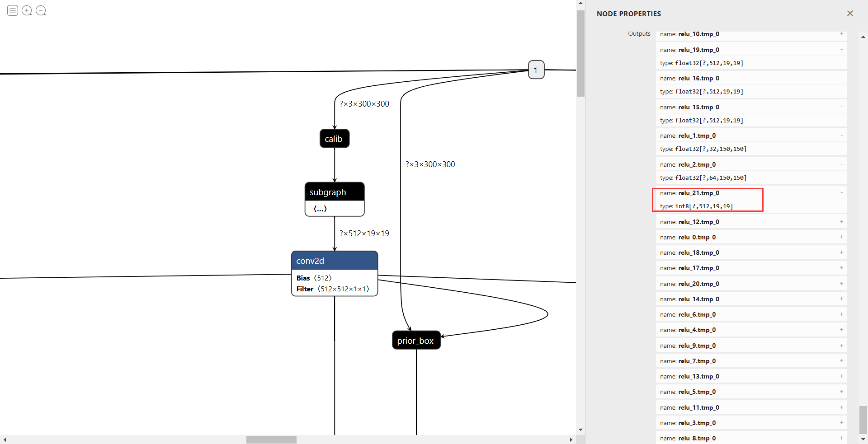Click the zoom in magnifier icon

pyautogui.click(x=27, y=10)
